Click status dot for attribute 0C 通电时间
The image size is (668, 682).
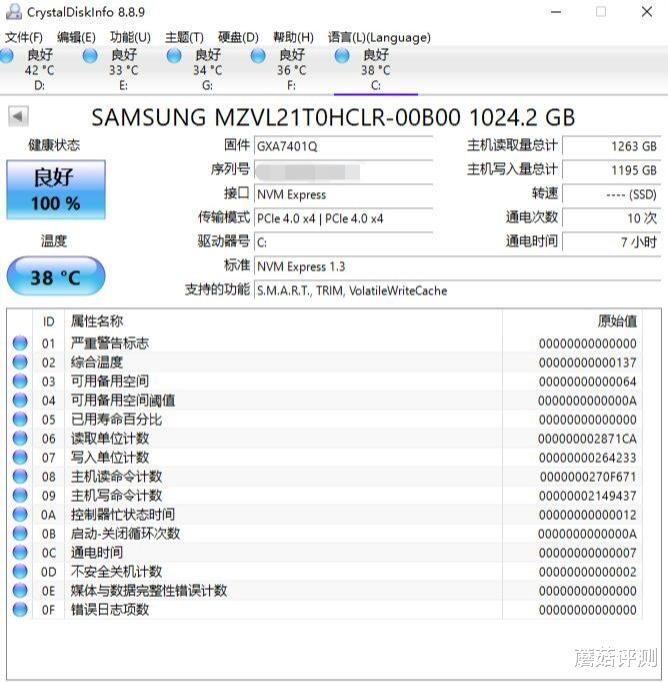pyautogui.click(x=20, y=552)
